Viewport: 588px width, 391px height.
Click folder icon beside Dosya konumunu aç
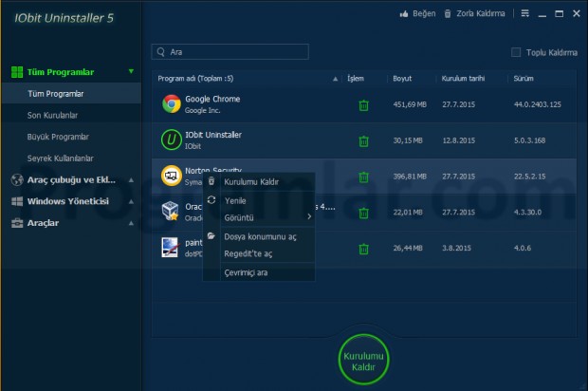click(211, 235)
